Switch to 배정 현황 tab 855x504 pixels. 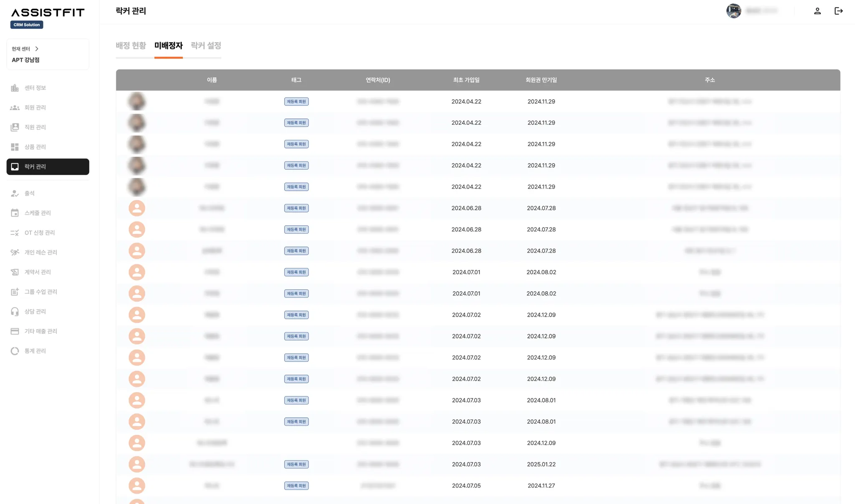point(131,45)
